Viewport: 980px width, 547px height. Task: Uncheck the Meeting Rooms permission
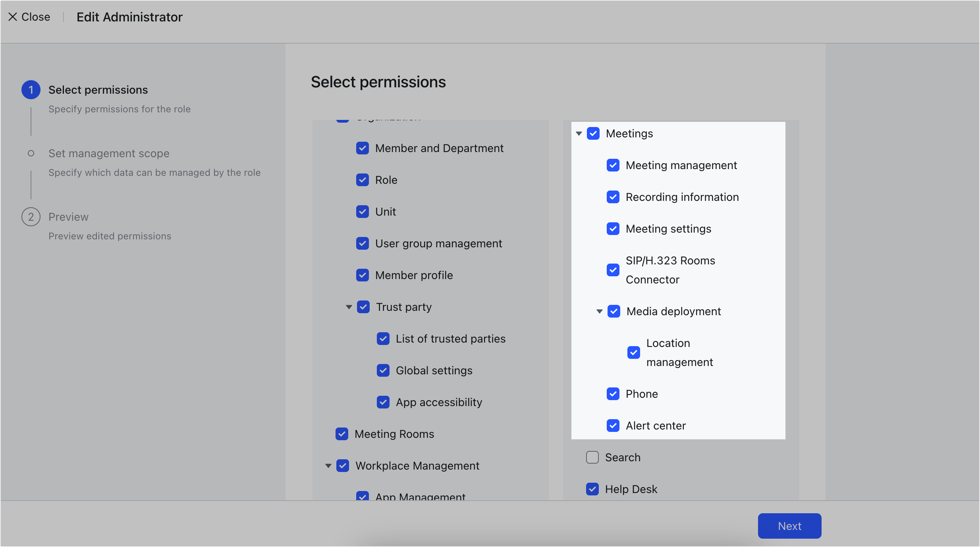pyautogui.click(x=342, y=434)
